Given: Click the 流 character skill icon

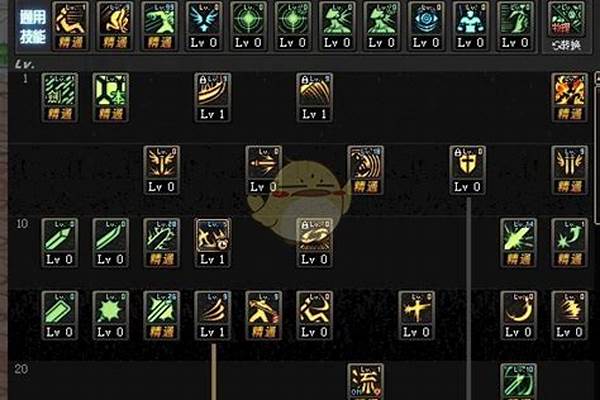Looking at the screenshot, I should 365,382.
